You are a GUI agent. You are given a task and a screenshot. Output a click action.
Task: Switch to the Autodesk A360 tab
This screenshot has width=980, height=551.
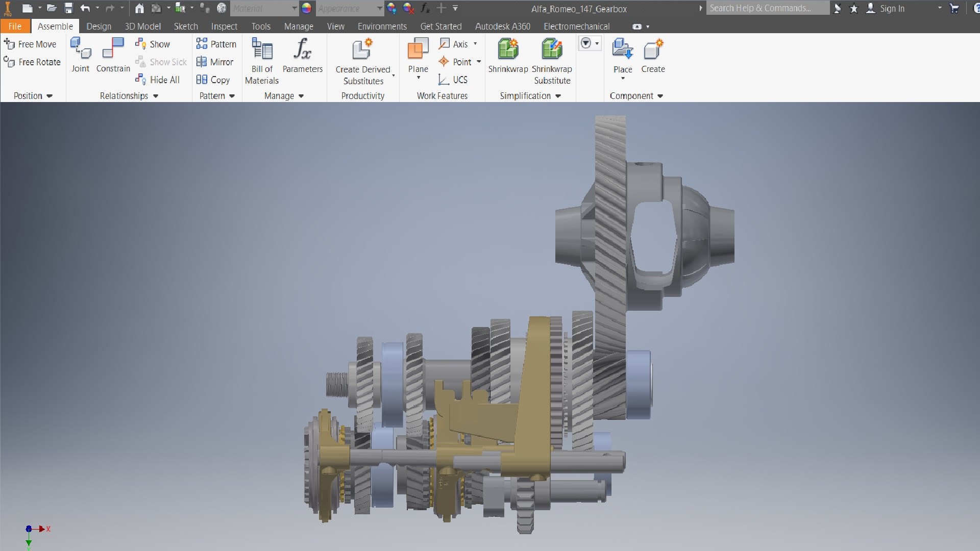pos(503,27)
